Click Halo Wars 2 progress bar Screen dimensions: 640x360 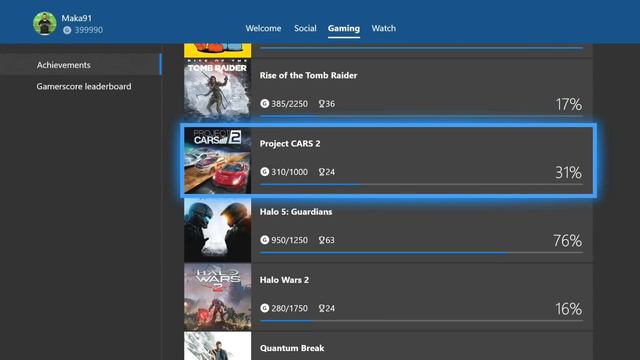[421, 321]
